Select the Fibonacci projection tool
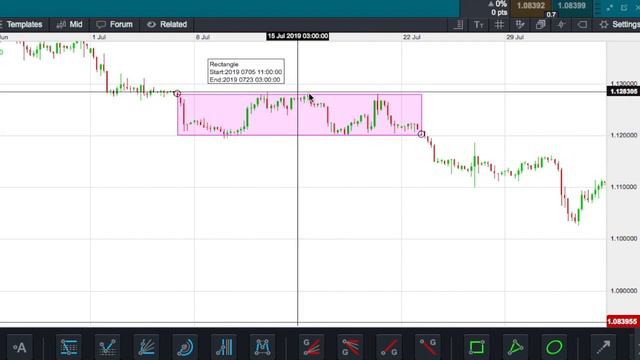This screenshot has height=360, width=640. point(107,347)
